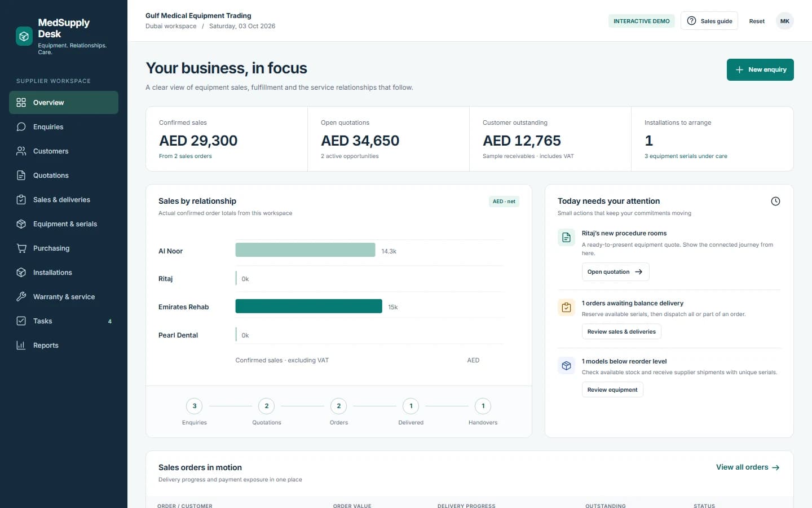Open the Sales guide
This screenshot has height=508, width=812.
click(x=709, y=21)
